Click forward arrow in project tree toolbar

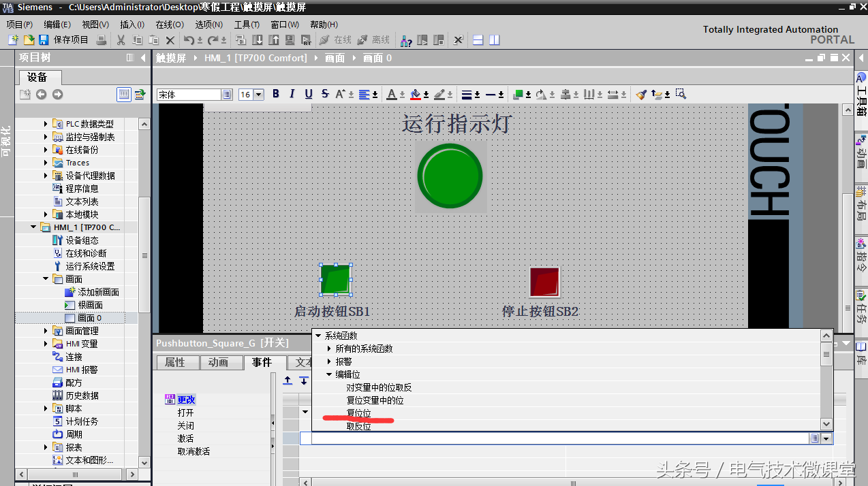tap(58, 94)
